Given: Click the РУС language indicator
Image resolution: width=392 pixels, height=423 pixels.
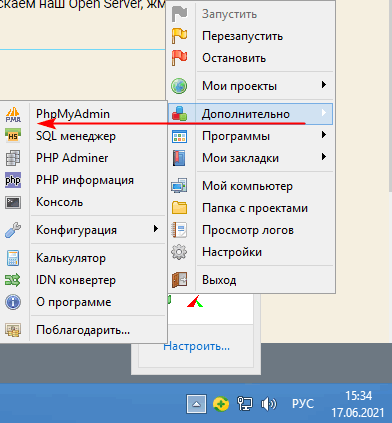Looking at the screenshot, I should [303, 404].
